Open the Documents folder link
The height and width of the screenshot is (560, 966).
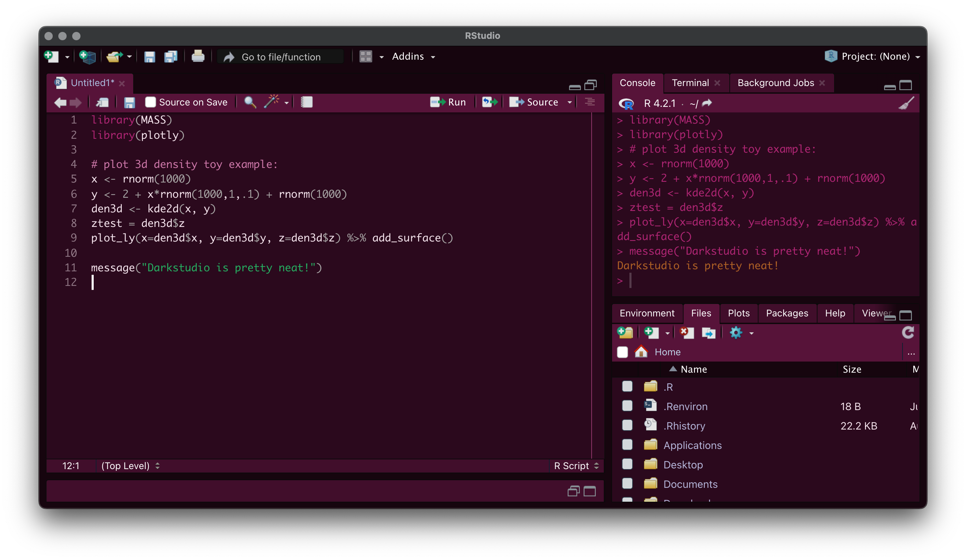tap(690, 484)
